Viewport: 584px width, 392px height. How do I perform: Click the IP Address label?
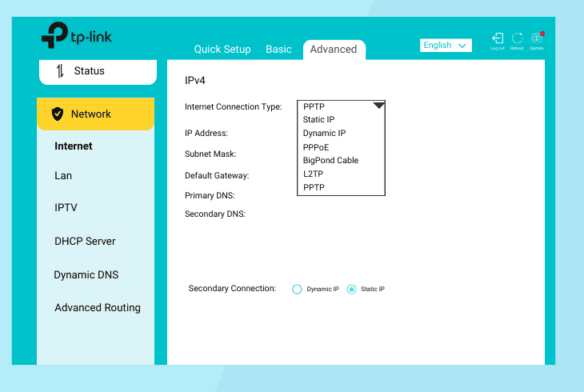tap(206, 134)
